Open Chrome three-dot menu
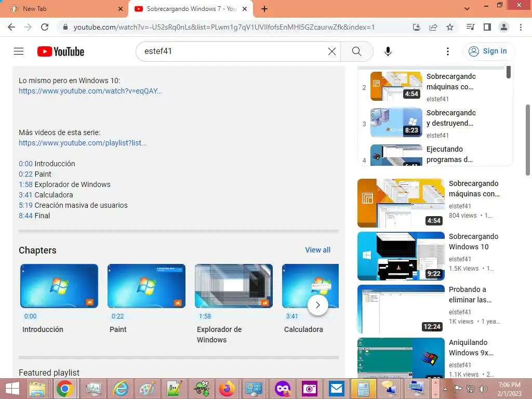 521,27
